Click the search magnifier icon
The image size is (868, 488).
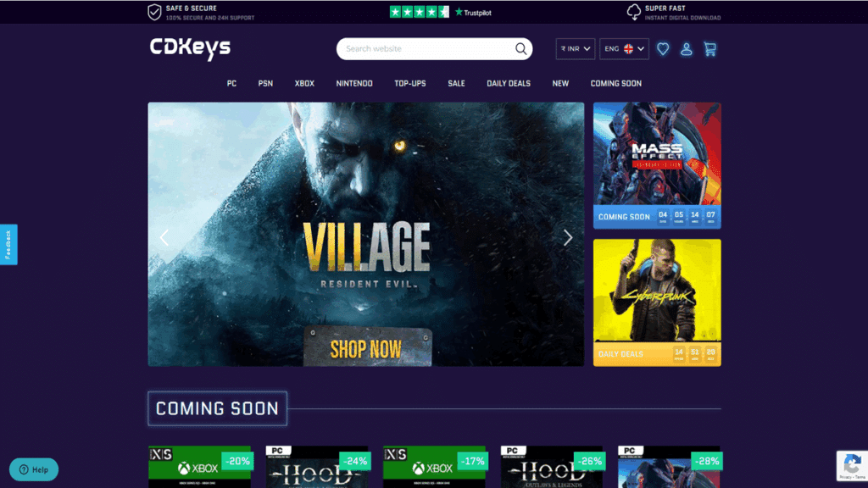coord(520,49)
